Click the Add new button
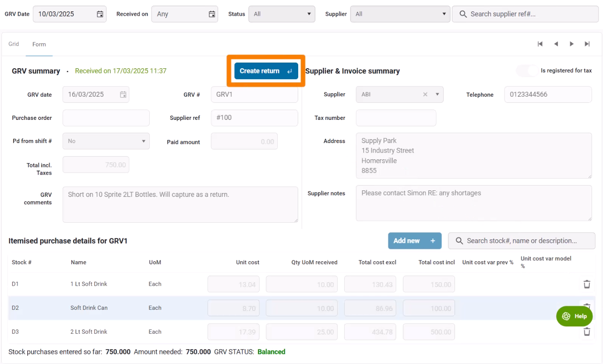Image resolution: width=603 pixels, height=364 pixels. point(414,241)
